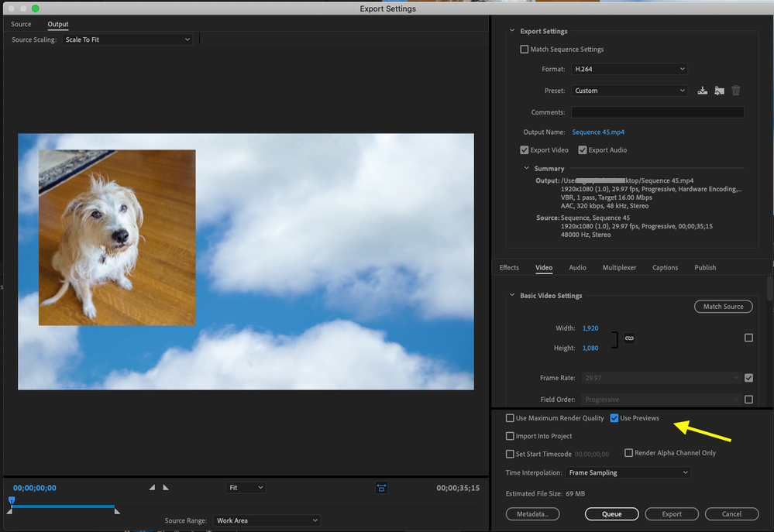Click the Queue button
The width and height of the screenshot is (774, 532).
click(611, 513)
